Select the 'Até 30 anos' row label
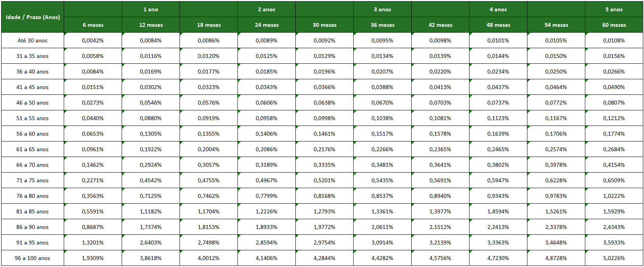 (x=33, y=40)
